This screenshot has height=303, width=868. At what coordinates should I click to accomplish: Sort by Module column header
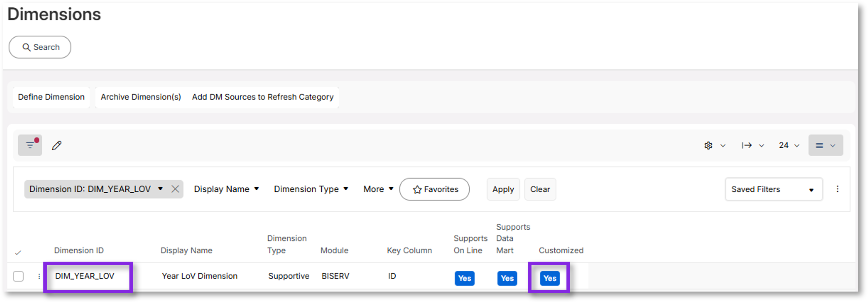(x=334, y=251)
